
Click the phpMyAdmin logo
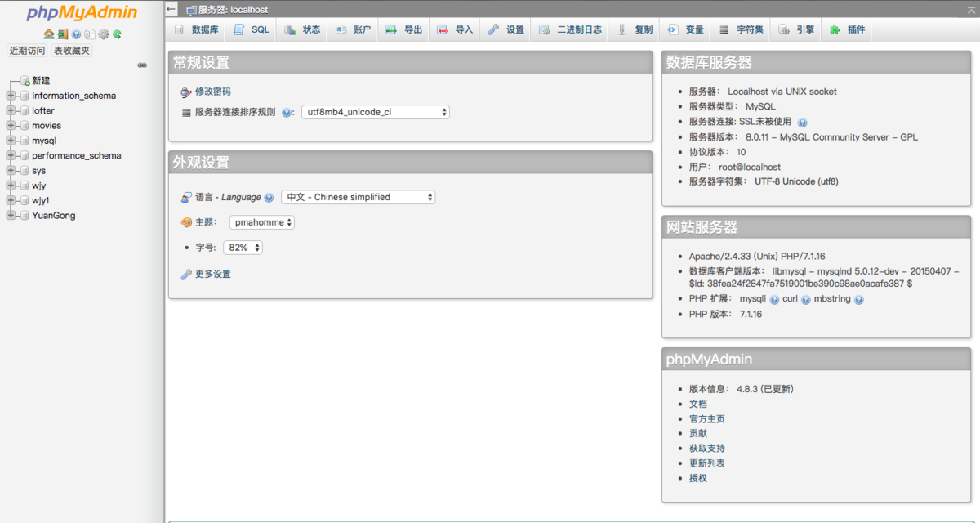pyautogui.click(x=82, y=13)
